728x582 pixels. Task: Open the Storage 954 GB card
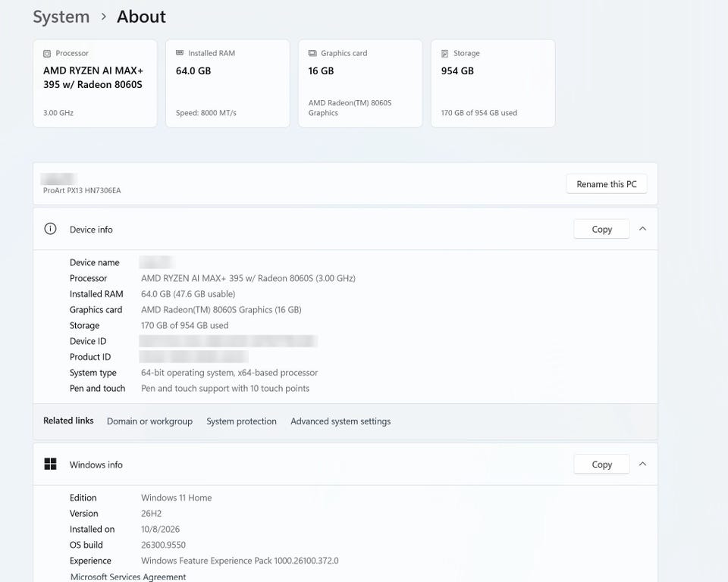click(493, 83)
